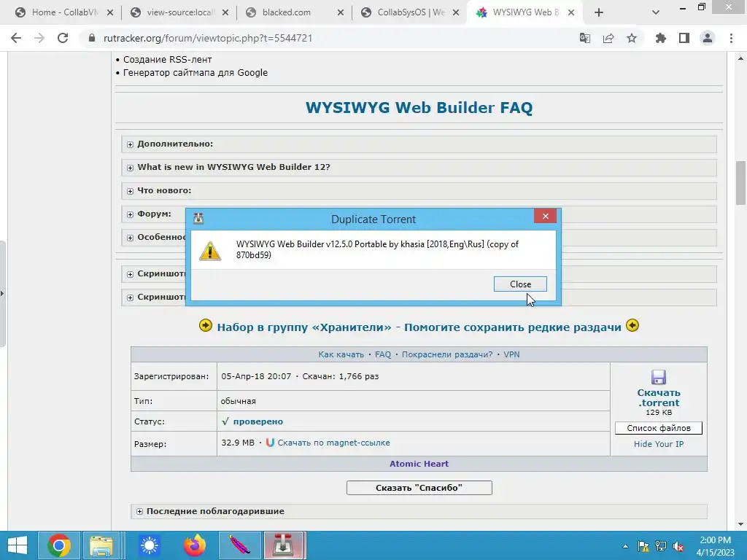Open the Windows Start button
Viewport: 747px width, 560px height.
point(18,545)
